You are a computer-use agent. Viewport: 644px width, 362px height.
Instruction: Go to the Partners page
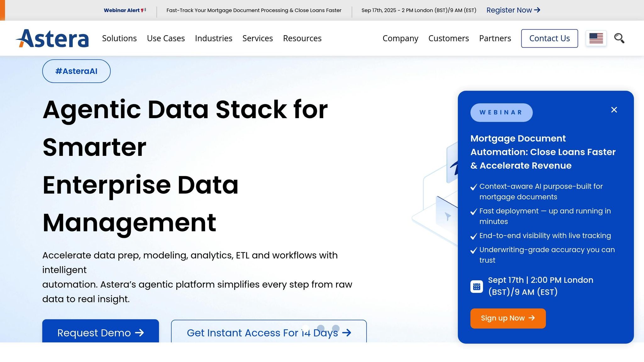point(495,38)
